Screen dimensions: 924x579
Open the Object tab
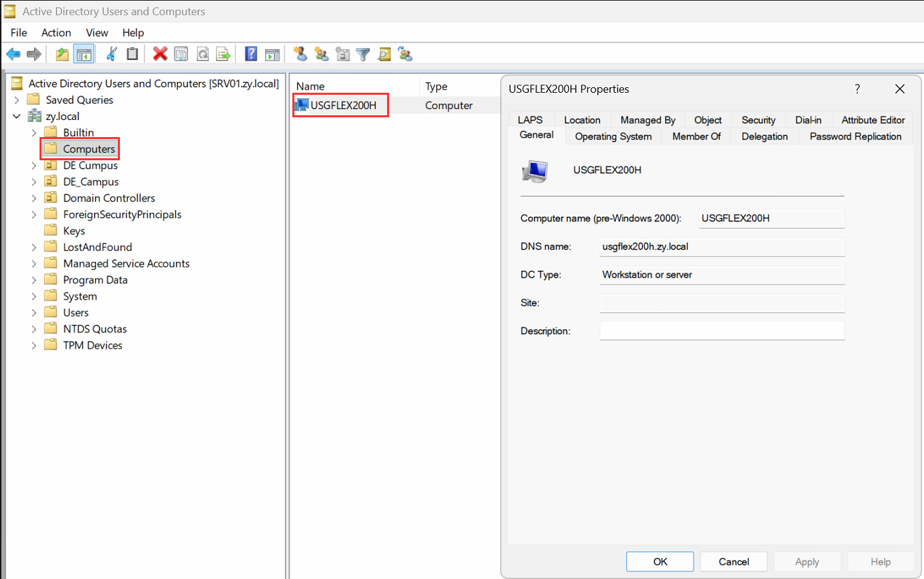point(708,120)
